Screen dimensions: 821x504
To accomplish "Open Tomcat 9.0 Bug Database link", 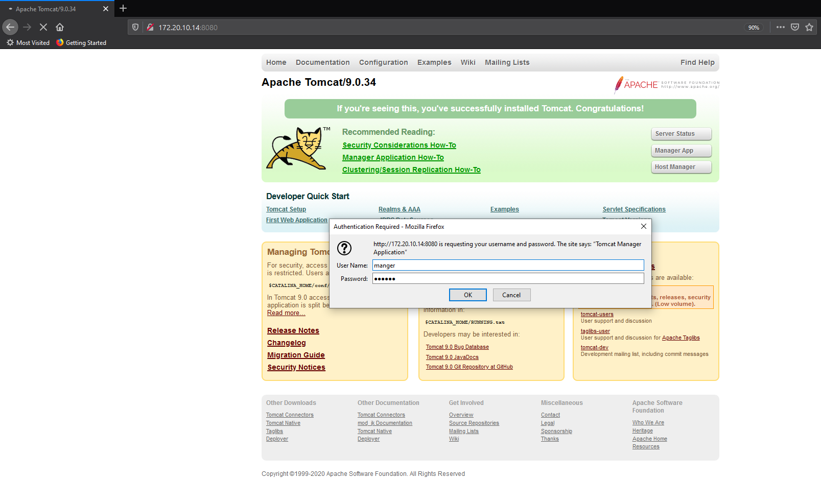I will (x=457, y=347).
